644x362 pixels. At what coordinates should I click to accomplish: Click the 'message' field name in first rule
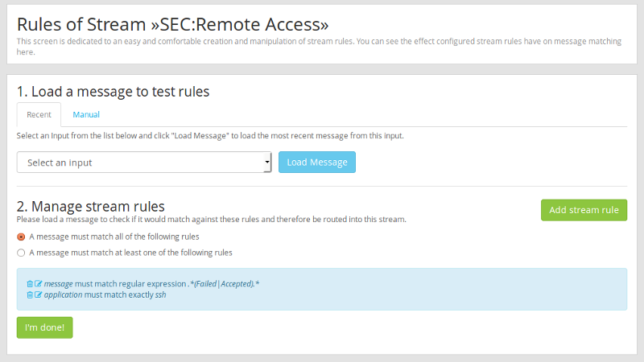point(58,284)
